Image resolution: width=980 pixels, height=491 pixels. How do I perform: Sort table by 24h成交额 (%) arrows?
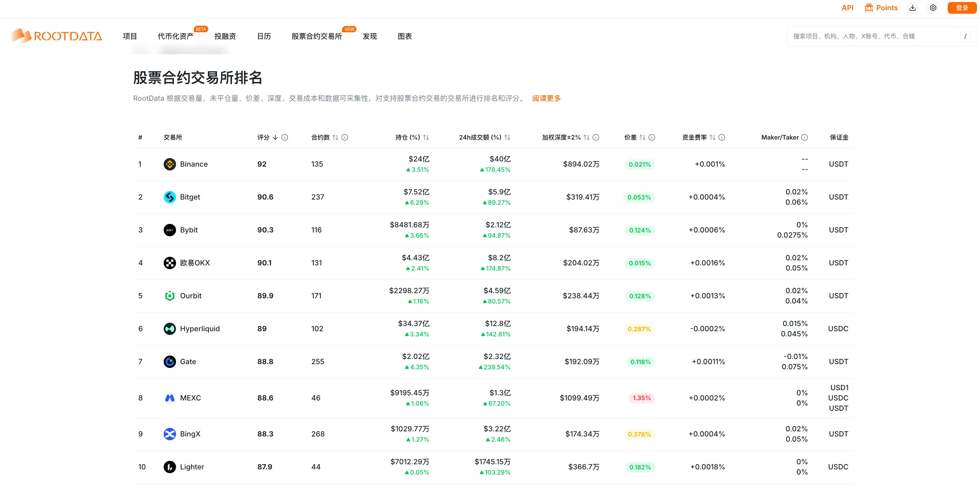[x=507, y=137]
